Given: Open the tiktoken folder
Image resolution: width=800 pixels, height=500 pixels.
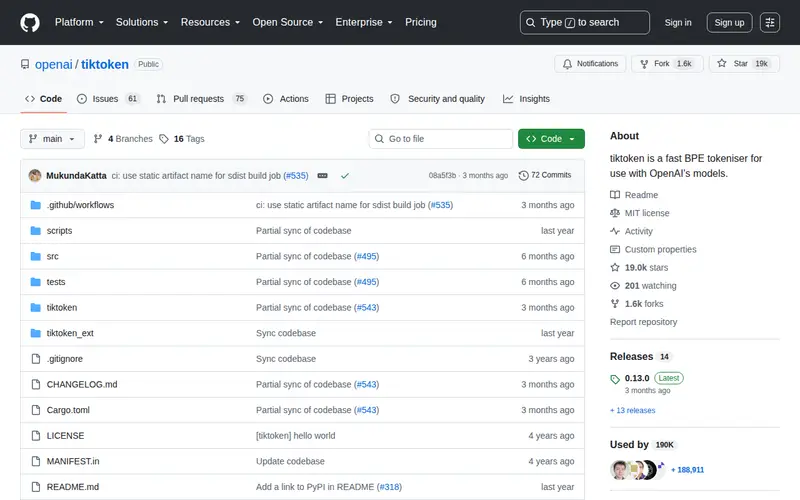Looking at the screenshot, I should click(x=62, y=308).
